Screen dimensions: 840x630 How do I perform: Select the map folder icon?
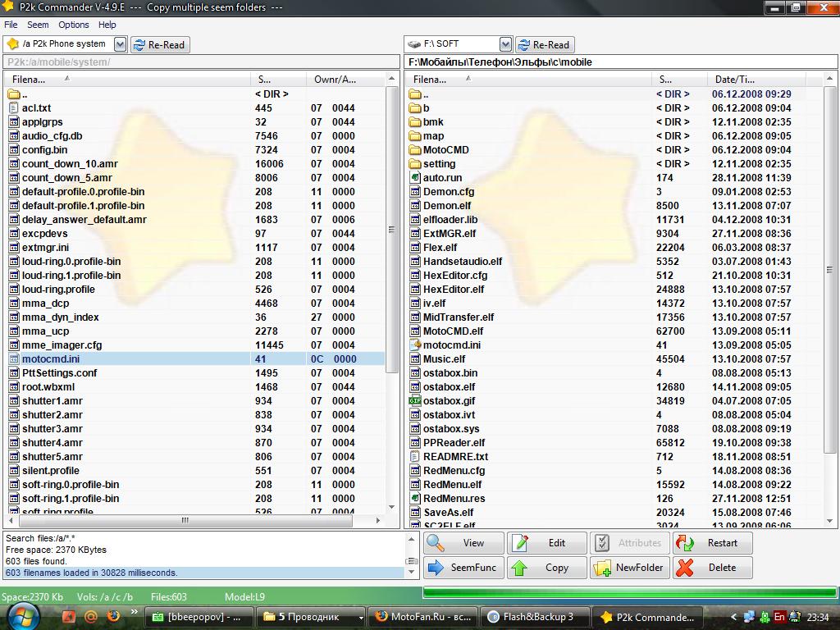click(x=415, y=136)
